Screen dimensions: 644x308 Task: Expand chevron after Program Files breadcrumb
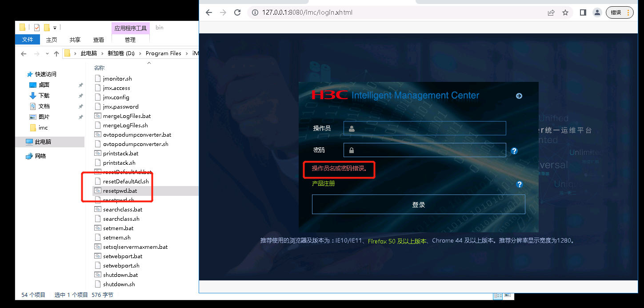[187, 53]
